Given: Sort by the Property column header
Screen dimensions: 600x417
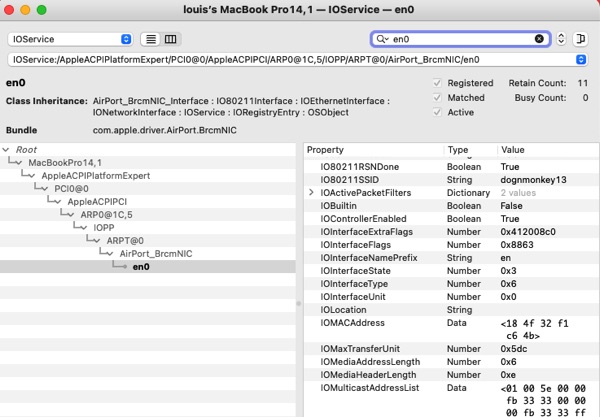Looking at the screenshot, I should (x=370, y=149).
